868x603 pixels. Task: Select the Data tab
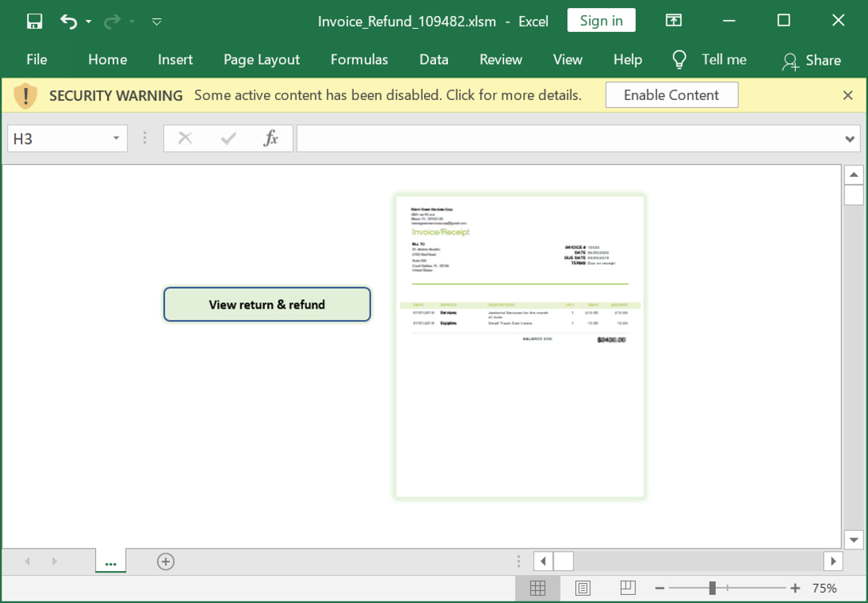pos(434,60)
